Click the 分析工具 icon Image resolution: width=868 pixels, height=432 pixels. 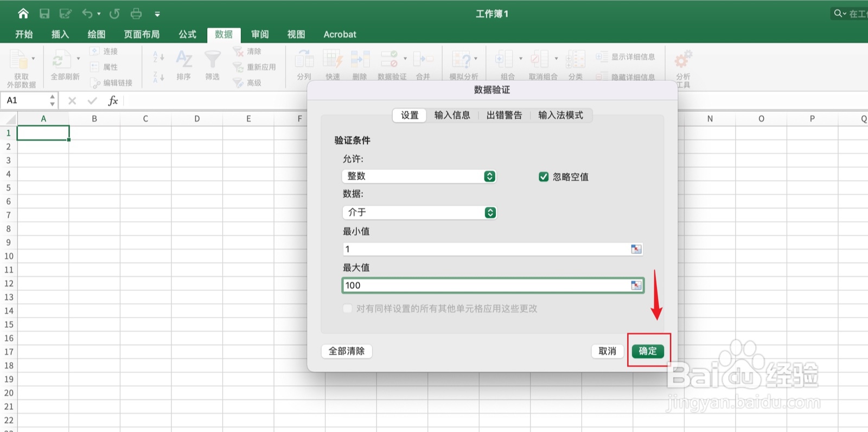click(x=683, y=59)
